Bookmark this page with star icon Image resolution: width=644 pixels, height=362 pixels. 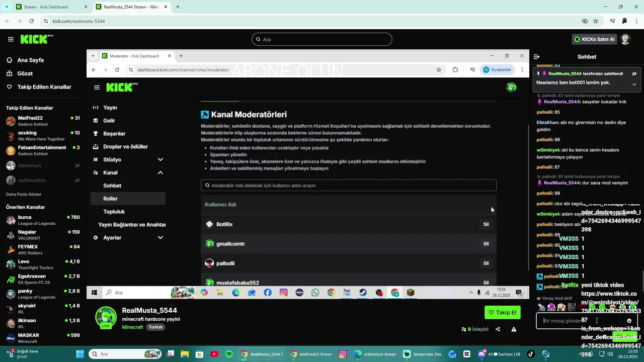coord(596,21)
